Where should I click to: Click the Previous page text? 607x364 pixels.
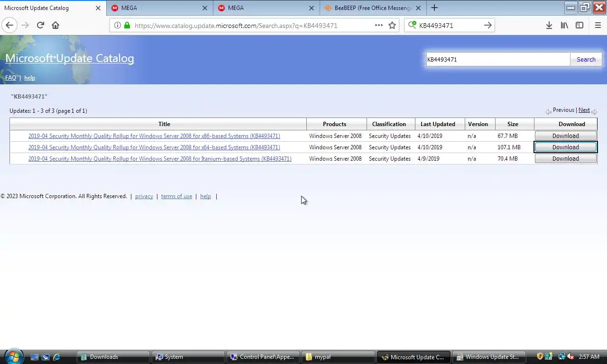click(563, 110)
